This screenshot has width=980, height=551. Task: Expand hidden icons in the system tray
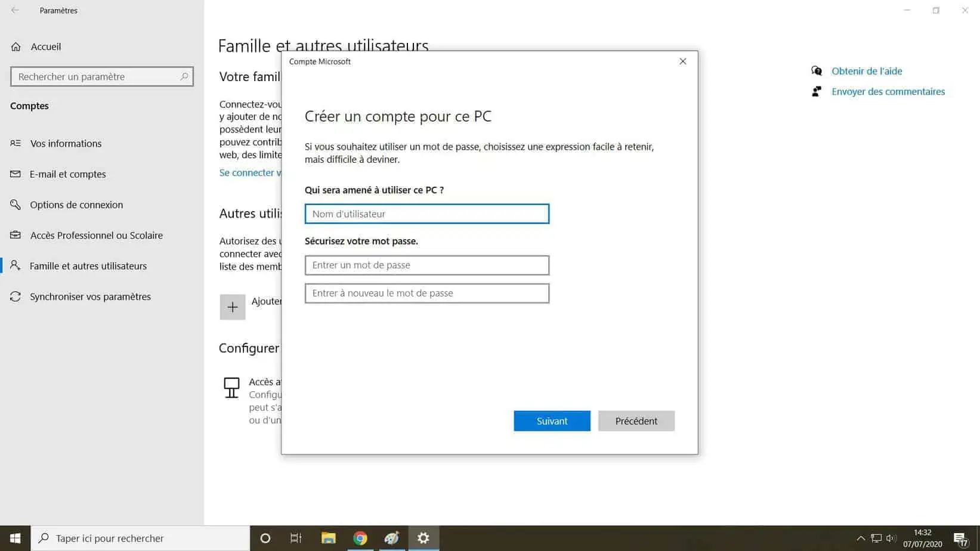click(861, 538)
